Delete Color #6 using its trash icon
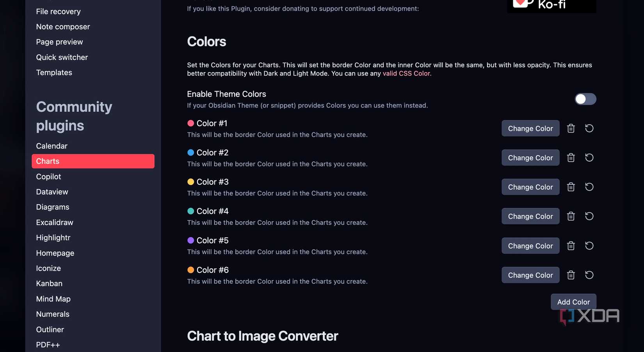This screenshot has width=644, height=352. point(571,275)
